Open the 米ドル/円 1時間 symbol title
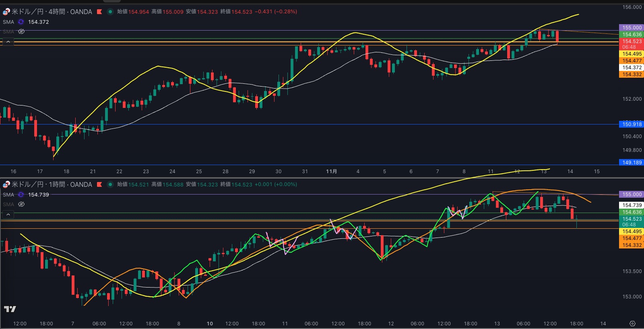Image resolution: width=644 pixels, height=329 pixels. 52,184
